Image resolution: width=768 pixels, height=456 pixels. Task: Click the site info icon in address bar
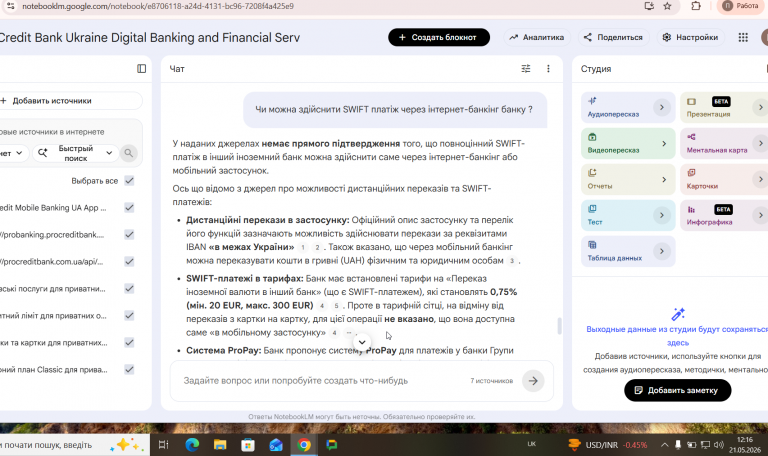click(10, 6)
